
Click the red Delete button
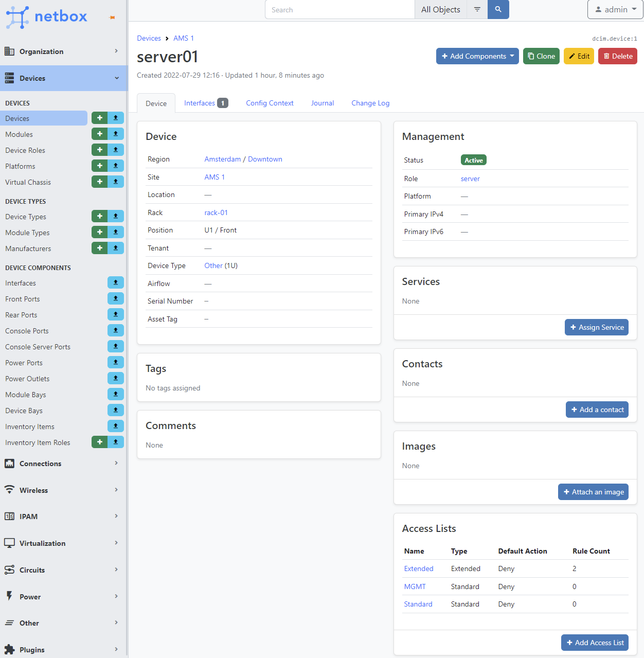617,56
